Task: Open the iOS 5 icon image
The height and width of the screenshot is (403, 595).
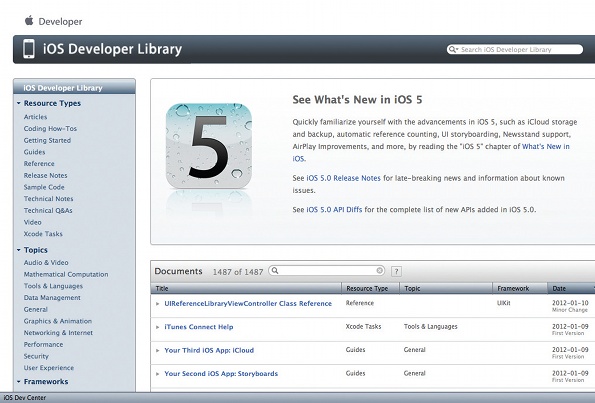Action: 209,146
